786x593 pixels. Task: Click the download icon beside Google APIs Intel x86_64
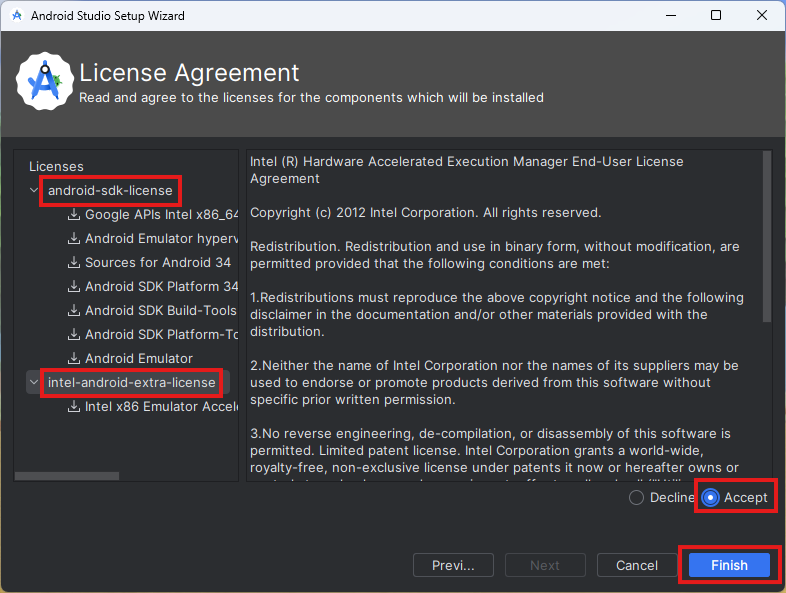click(x=74, y=215)
